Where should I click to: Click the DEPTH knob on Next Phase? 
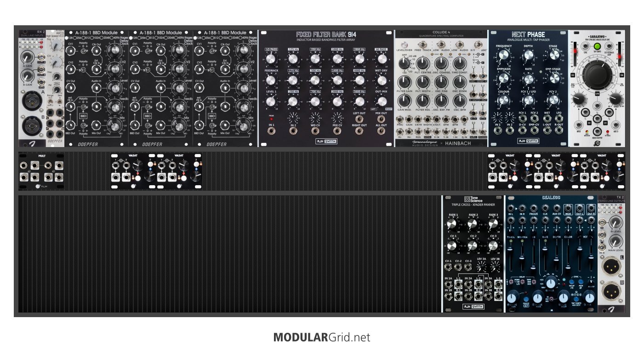529,55
